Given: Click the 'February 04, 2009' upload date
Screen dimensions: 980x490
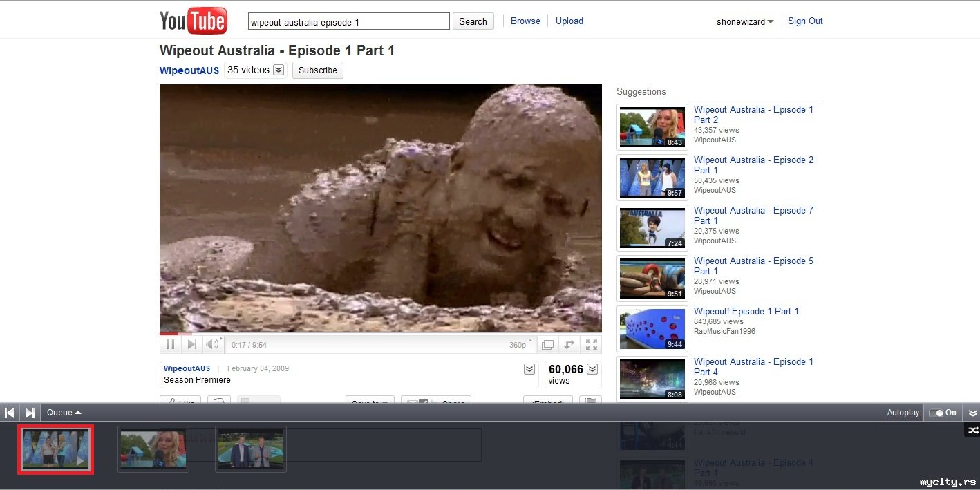Looking at the screenshot, I should 258,368.
